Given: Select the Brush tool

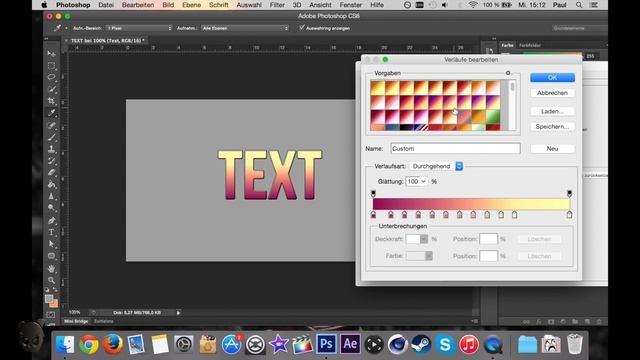Looking at the screenshot, I should coord(51,138).
